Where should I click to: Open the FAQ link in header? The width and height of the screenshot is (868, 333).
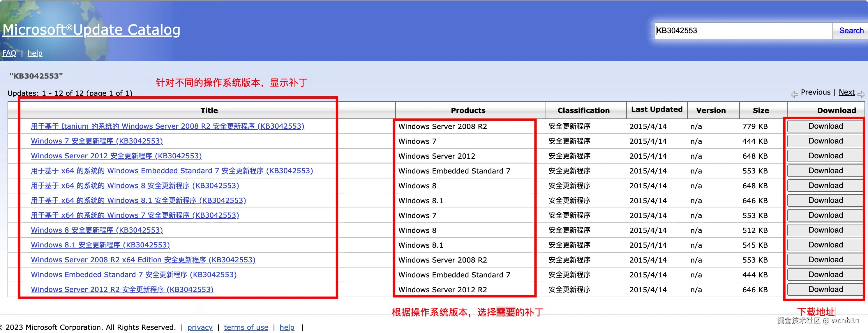pos(9,53)
